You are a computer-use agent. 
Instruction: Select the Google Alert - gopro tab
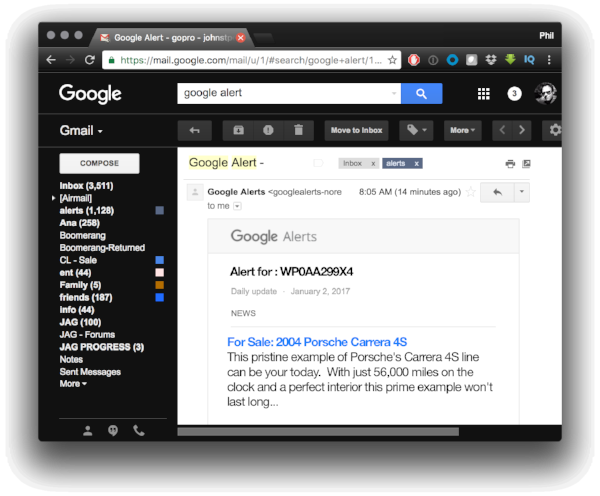coord(172,38)
